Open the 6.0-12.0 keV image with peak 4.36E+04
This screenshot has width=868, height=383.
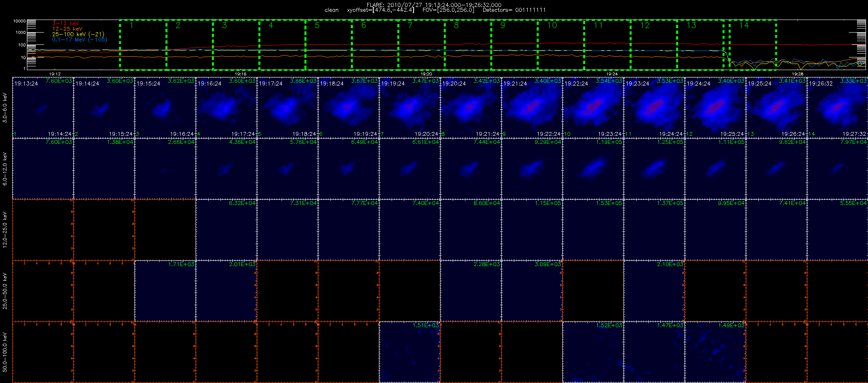pos(226,169)
